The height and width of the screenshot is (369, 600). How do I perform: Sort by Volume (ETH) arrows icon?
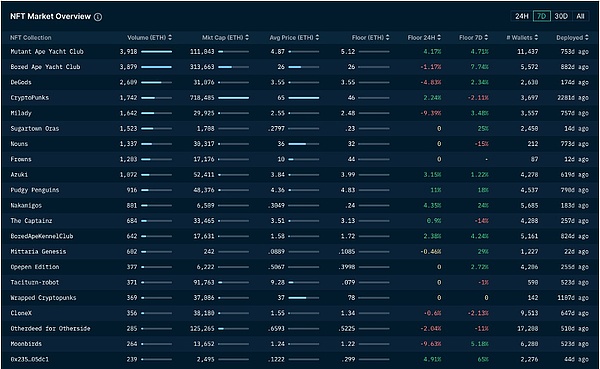[170, 38]
